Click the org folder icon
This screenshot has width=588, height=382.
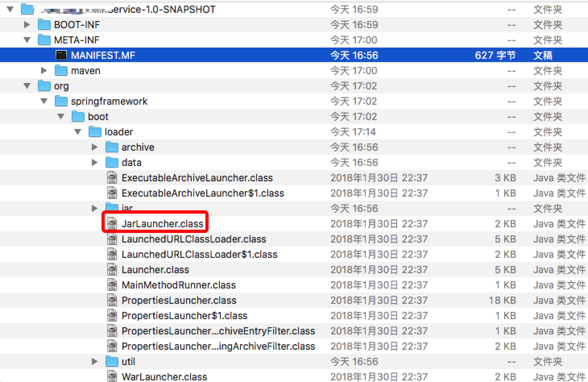44,86
